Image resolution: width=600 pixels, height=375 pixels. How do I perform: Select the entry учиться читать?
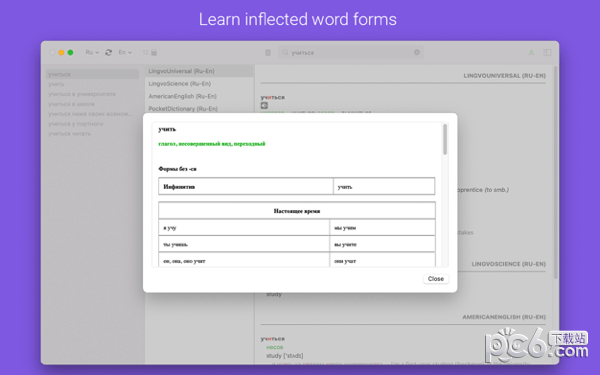pos(92,134)
